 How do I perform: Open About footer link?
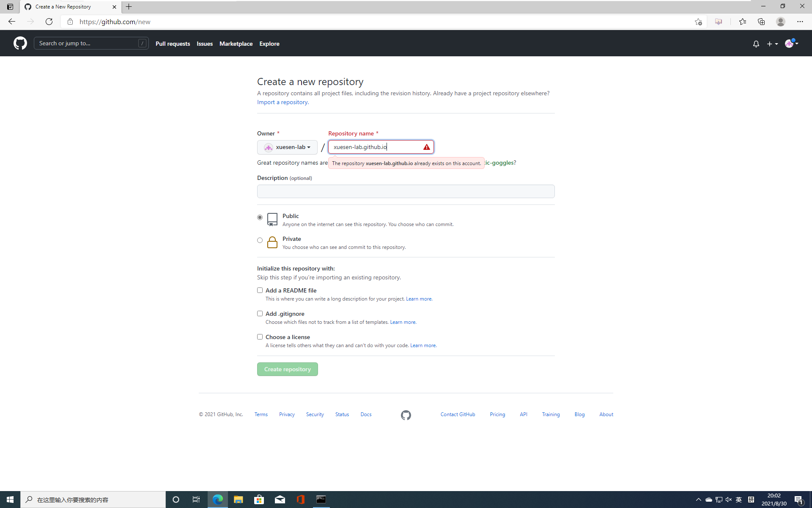[606, 414]
